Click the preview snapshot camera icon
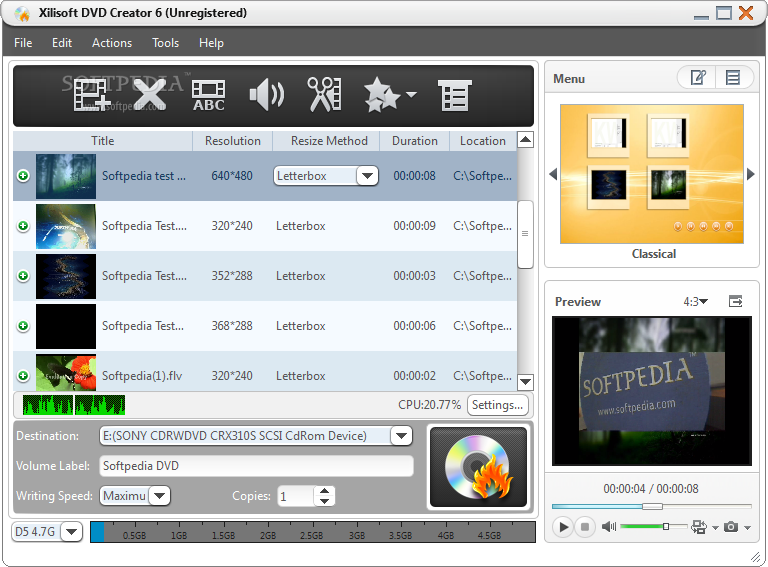This screenshot has width=768, height=567. click(731, 527)
